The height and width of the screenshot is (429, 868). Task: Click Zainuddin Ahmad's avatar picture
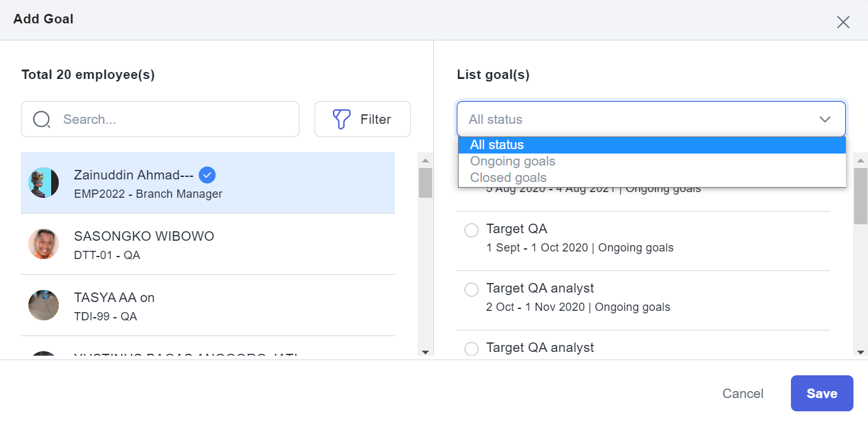pos(44,183)
